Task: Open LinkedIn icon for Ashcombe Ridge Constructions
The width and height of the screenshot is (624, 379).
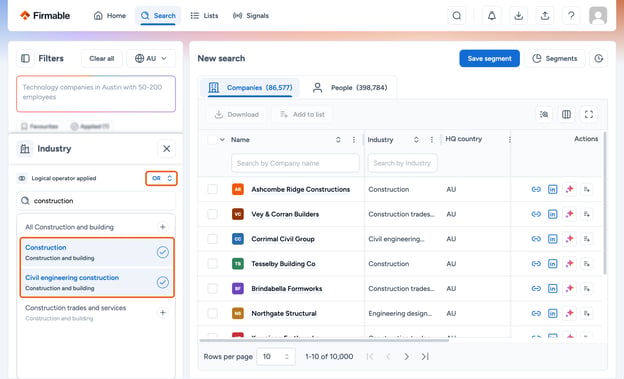Action: click(552, 190)
